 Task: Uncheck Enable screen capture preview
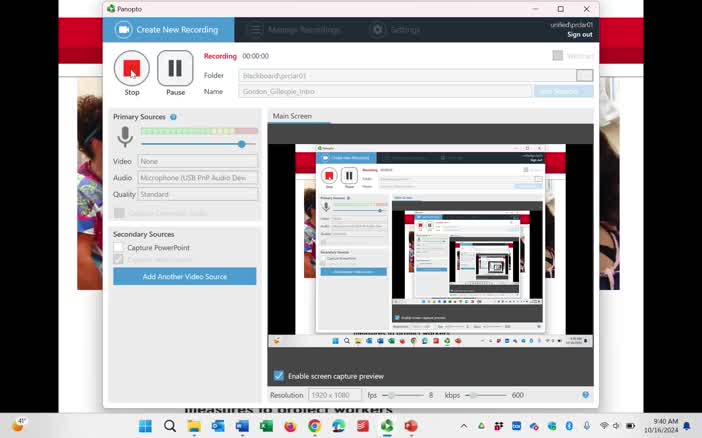279,376
